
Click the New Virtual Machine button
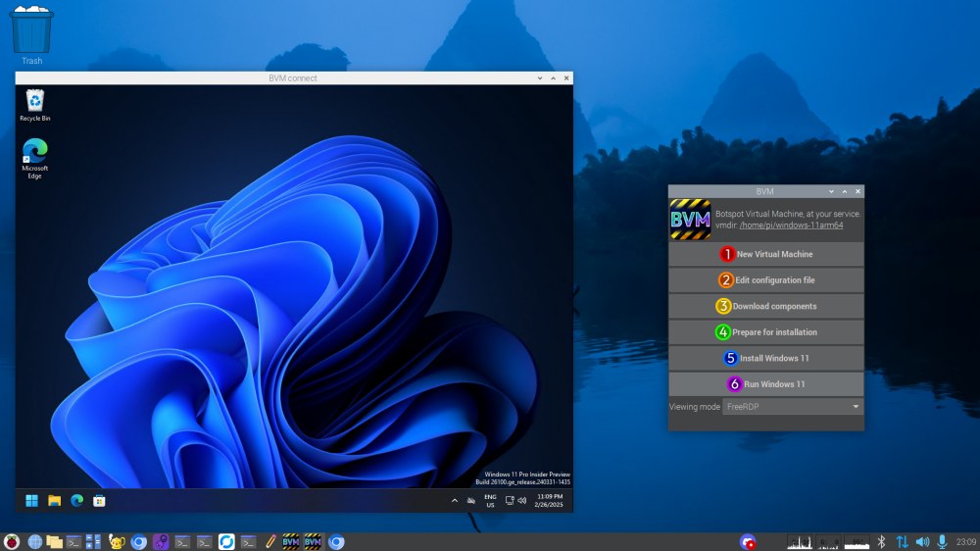(x=766, y=254)
